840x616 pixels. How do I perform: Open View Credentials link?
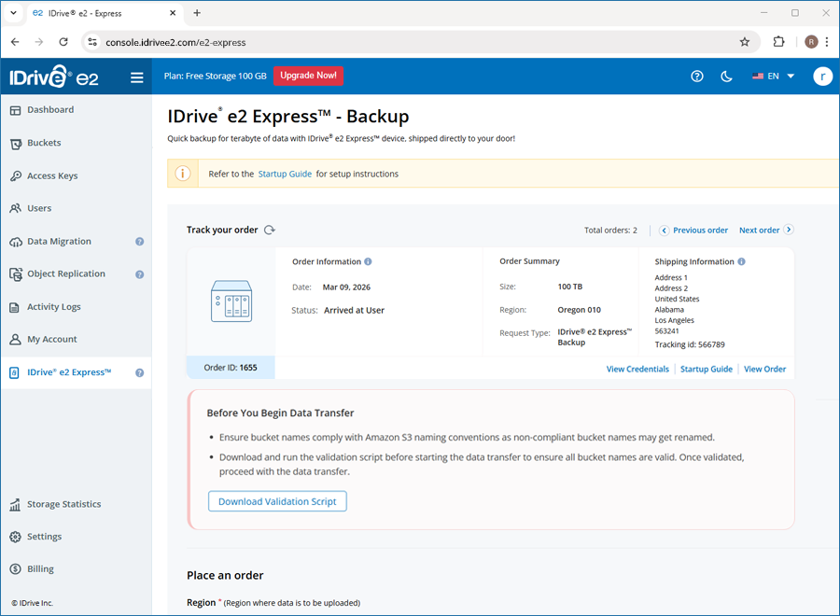(637, 369)
